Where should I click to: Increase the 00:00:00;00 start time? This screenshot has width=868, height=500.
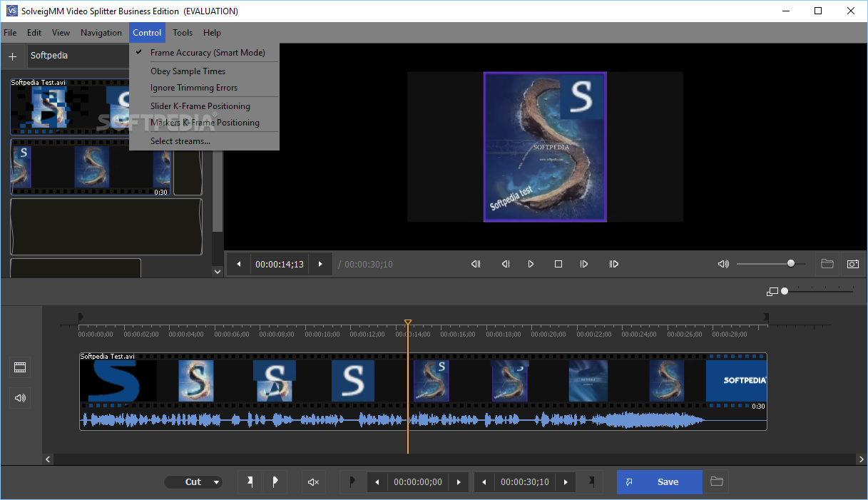click(459, 482)
